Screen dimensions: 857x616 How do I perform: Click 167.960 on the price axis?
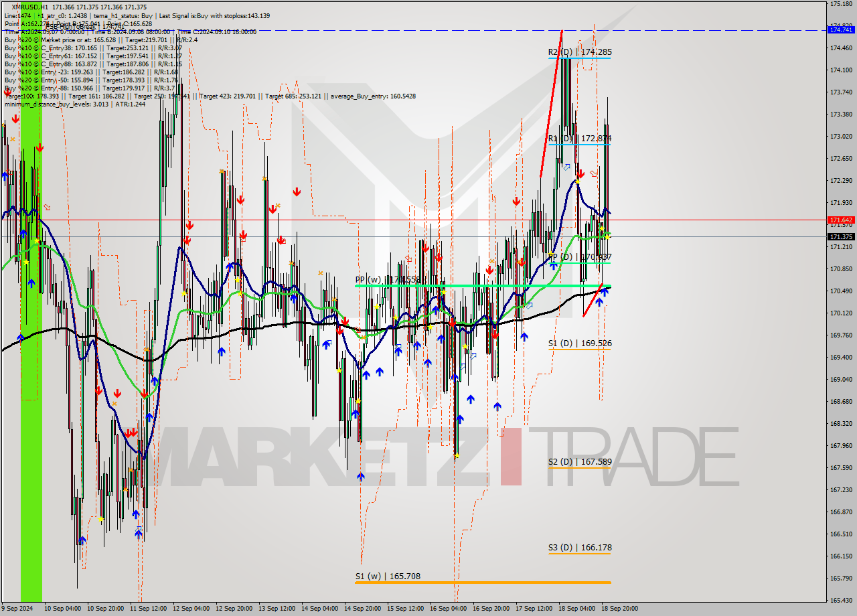tap(841, 445)
